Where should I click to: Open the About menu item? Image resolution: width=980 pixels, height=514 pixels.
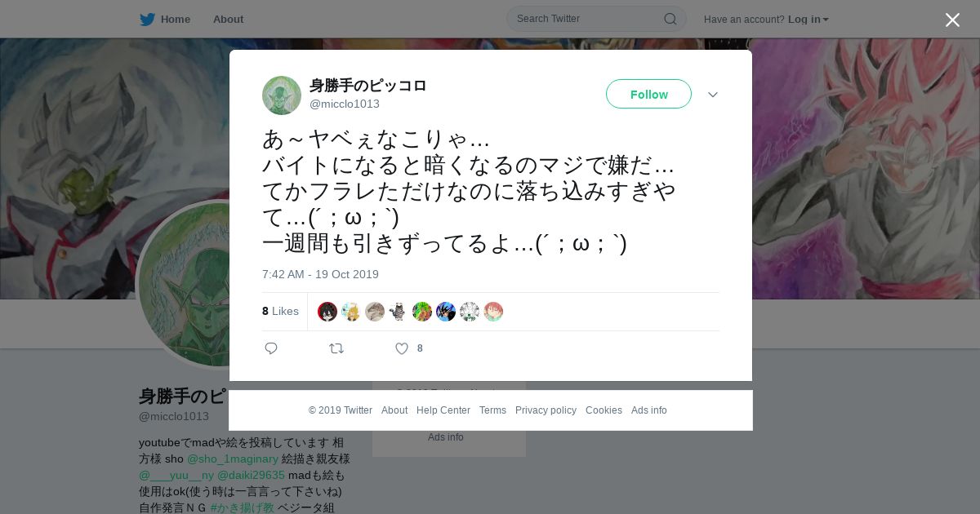point(228,19)
